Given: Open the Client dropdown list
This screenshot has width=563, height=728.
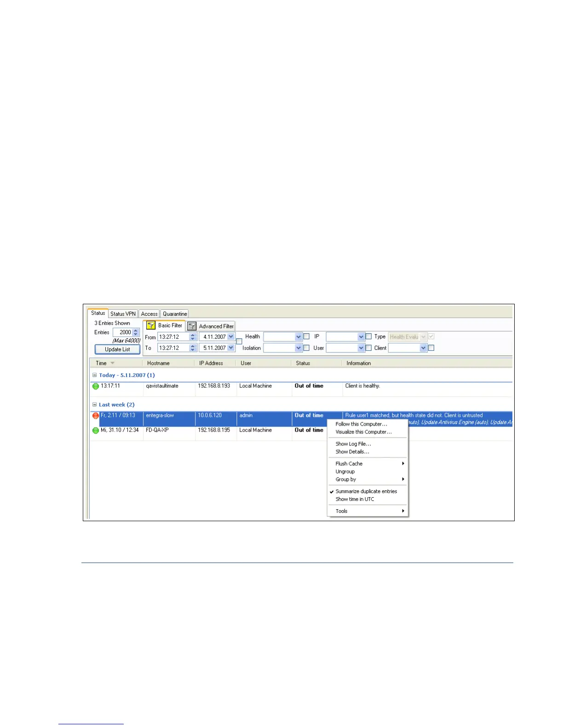Looking at the screenshot, I should coord(424,348).
